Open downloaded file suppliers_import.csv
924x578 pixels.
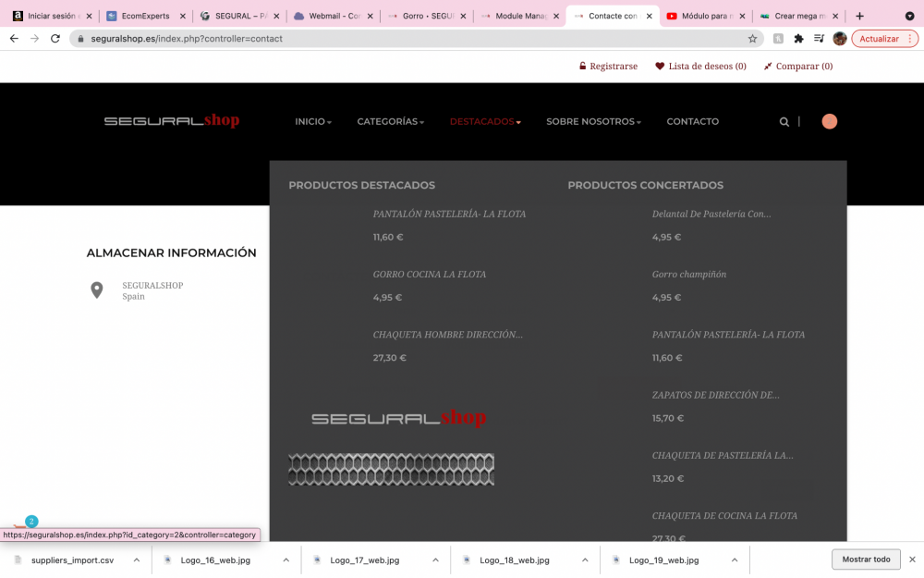coord(72,560)
